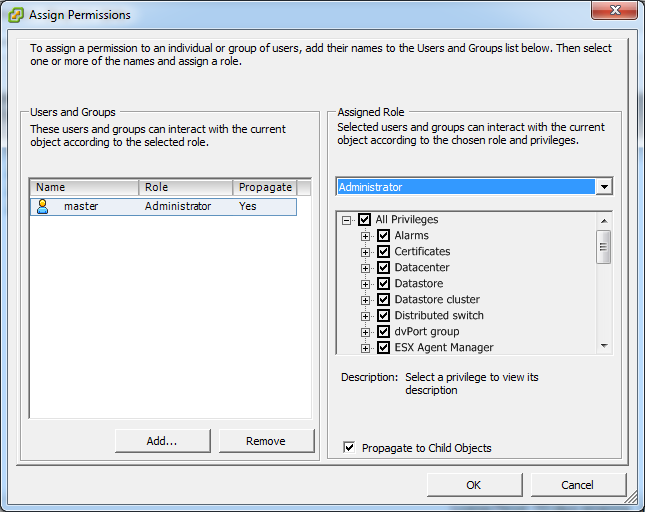Expand the Certificates privilege node

pos(365,252)
